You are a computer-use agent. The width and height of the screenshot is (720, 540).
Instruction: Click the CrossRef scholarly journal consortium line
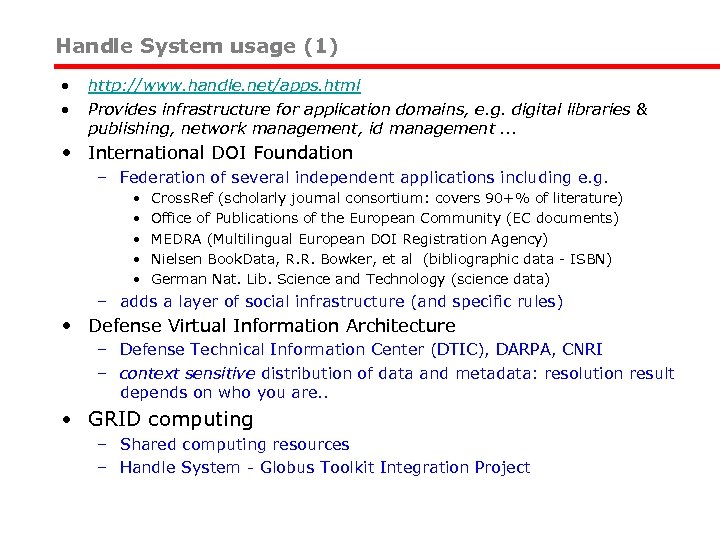click(x=387, y=198)
